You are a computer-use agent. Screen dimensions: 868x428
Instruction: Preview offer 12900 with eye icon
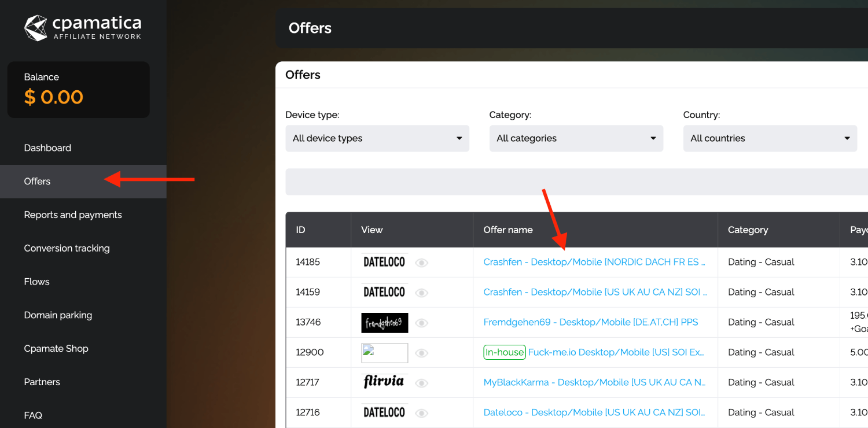tap(422, 353)
